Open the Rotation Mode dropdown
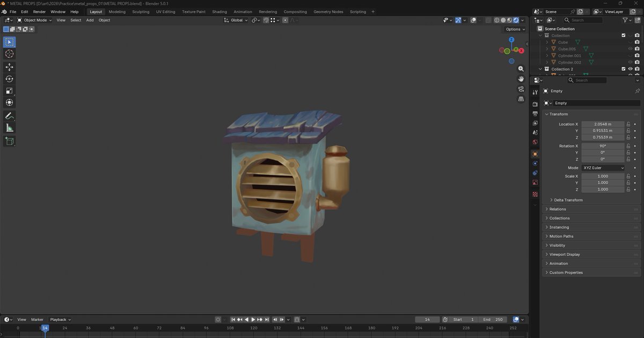The height and width of the screenshot is (338, 644). (603, 167)
